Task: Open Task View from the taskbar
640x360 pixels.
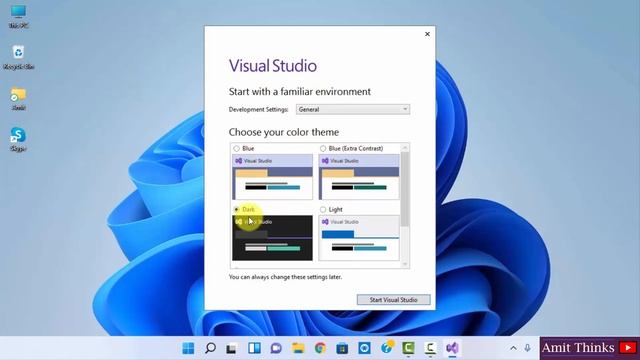Action: (x=232, y=348)
